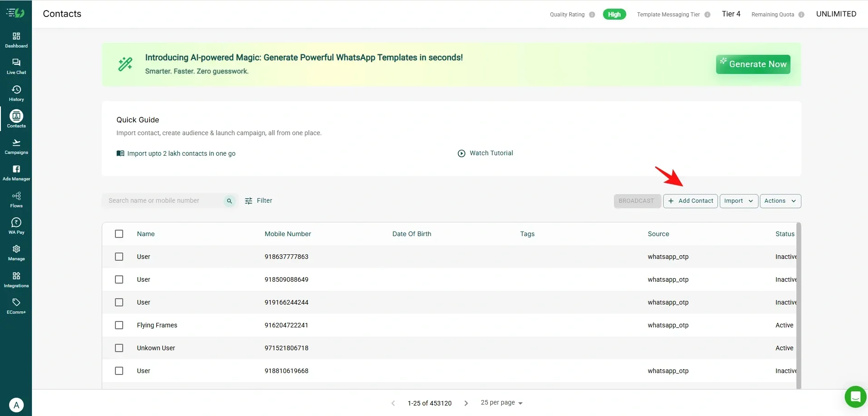Open the History icon in sidebar
Image resolution: width=868 pixels, height=416 pixels.
(16, 93)
